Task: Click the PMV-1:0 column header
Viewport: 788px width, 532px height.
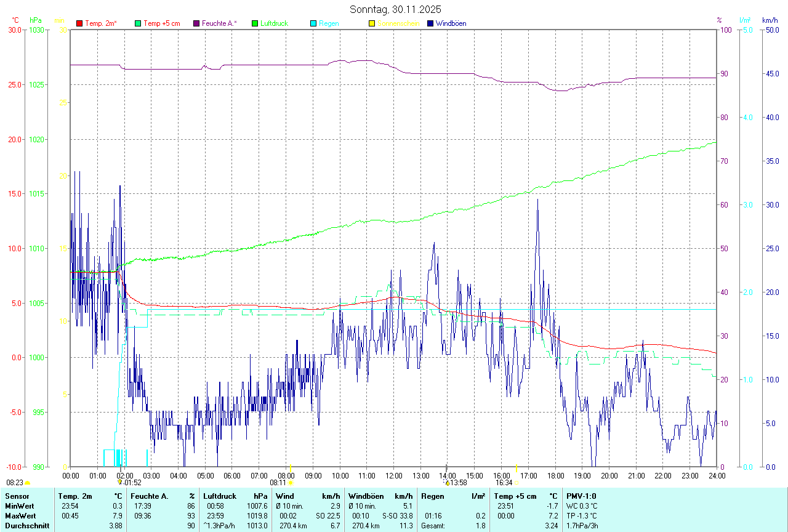Action: [581, 496]
